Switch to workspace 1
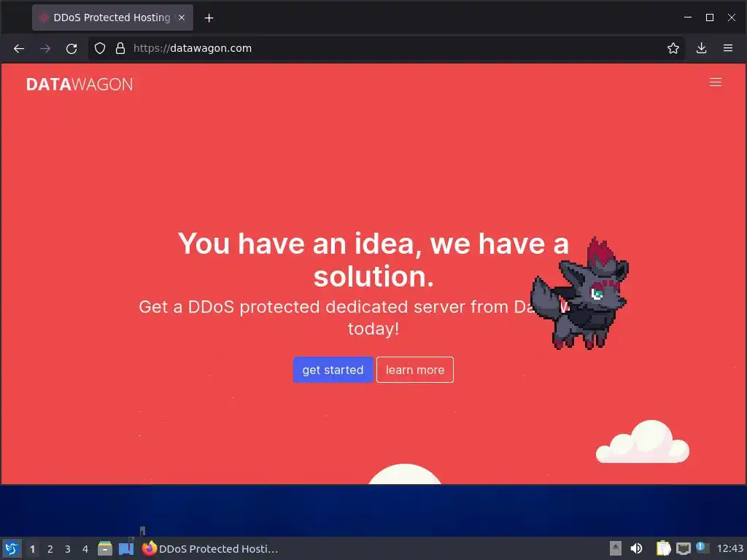747x560 pixels. point(32,549)
